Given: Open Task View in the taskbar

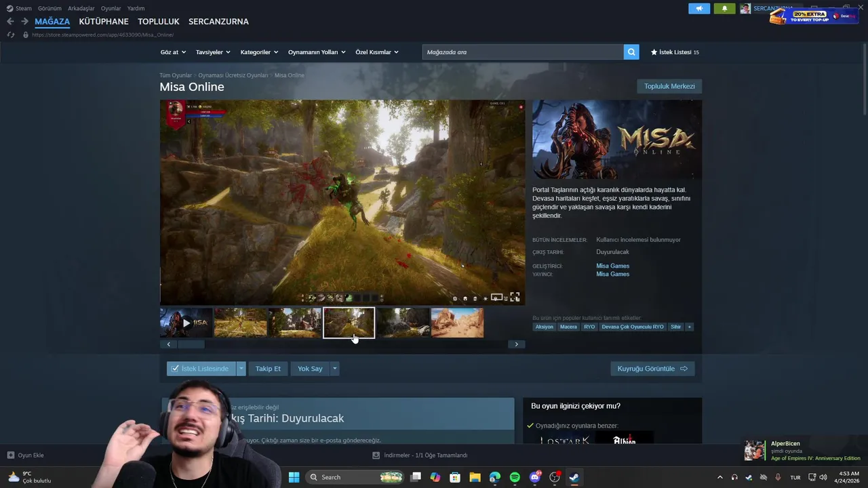Looking at the screenshot, I should (x=416, y=477).
